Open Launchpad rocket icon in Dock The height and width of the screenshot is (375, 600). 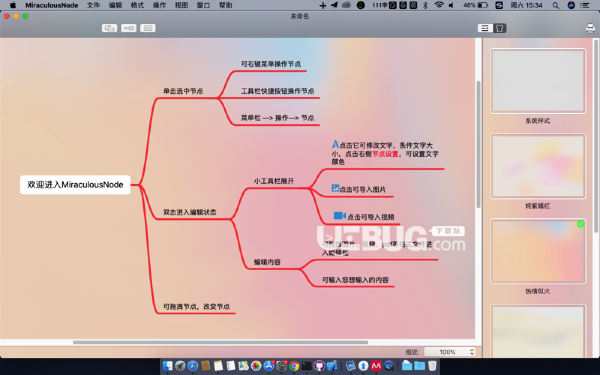180,366
